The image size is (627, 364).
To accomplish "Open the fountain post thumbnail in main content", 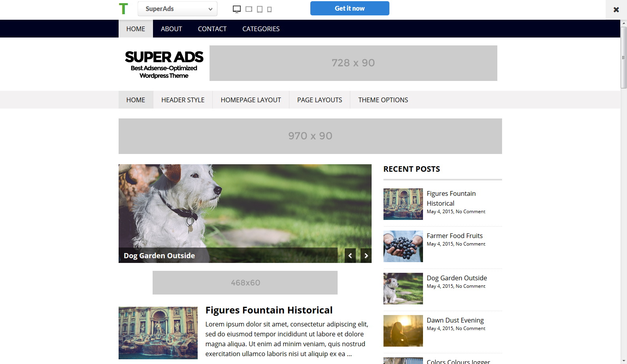I will (158, 333).
